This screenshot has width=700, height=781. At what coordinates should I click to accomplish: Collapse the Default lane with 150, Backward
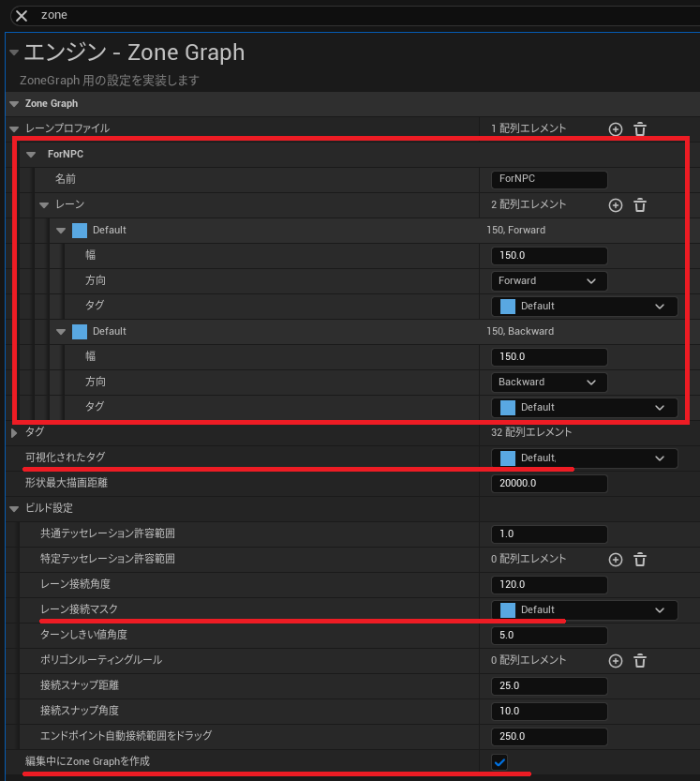pos(61,332)
